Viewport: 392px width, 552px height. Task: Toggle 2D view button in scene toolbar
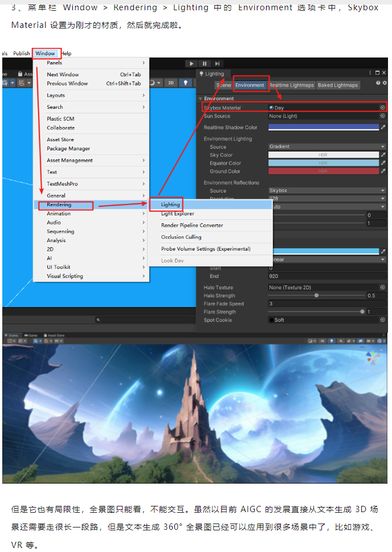(x=171, y=83)
